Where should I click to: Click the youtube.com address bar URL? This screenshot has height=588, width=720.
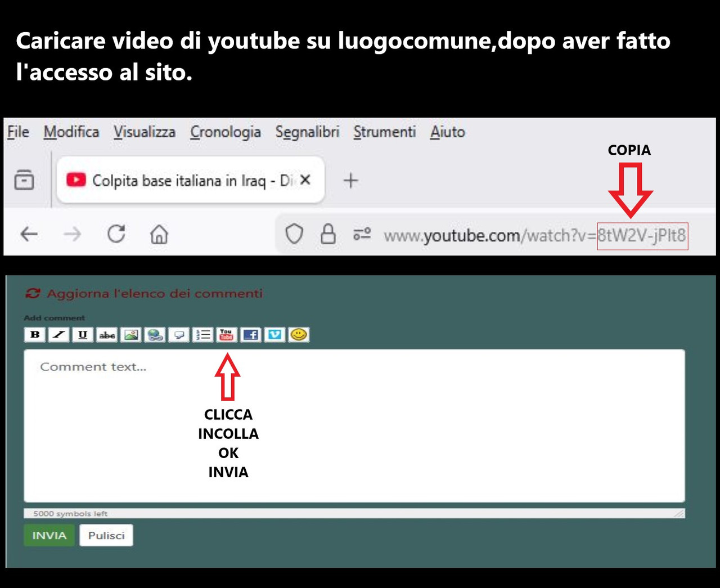(x=535, y=235)
